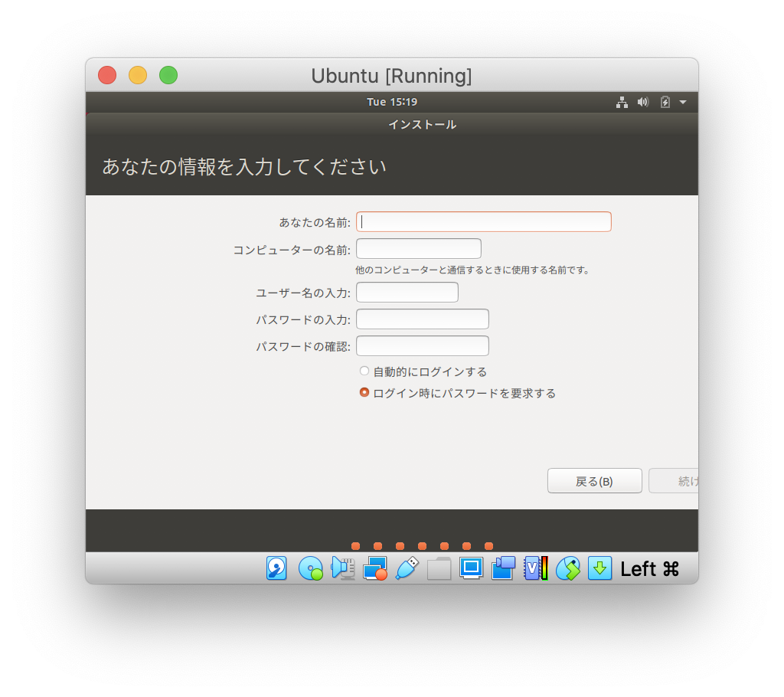Screen dimensions: 784x697
Task: Click the VirtualBox hard disk activity icon
Action: pos(276,568)
